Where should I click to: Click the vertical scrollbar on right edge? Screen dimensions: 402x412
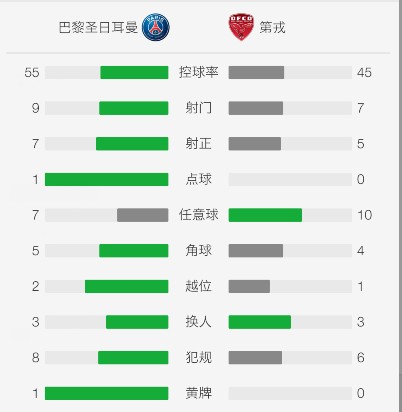click(400, 206)
